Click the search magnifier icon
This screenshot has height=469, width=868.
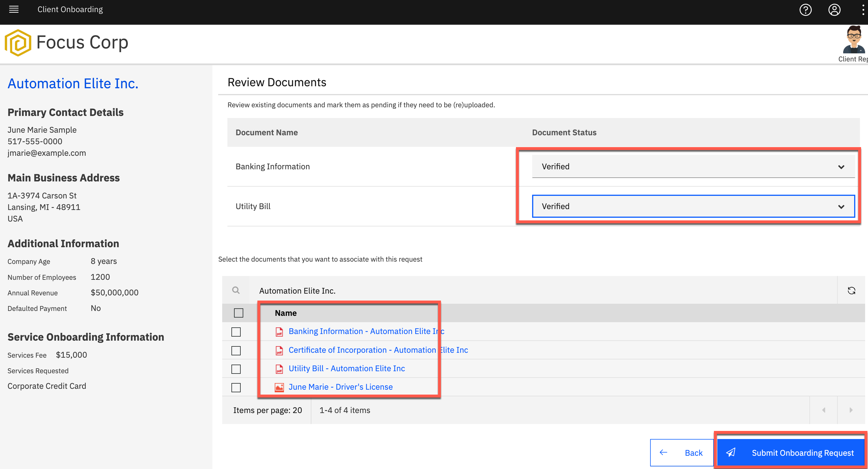point(236,290)
